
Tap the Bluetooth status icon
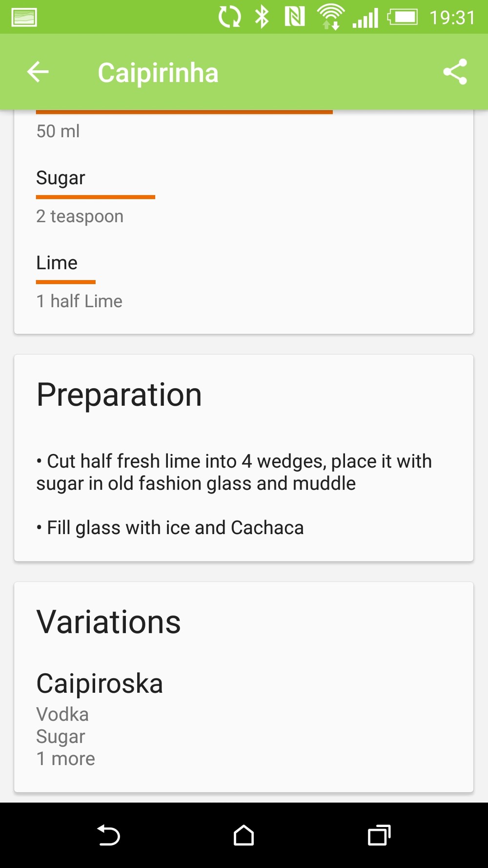click(x=262, y=17)
